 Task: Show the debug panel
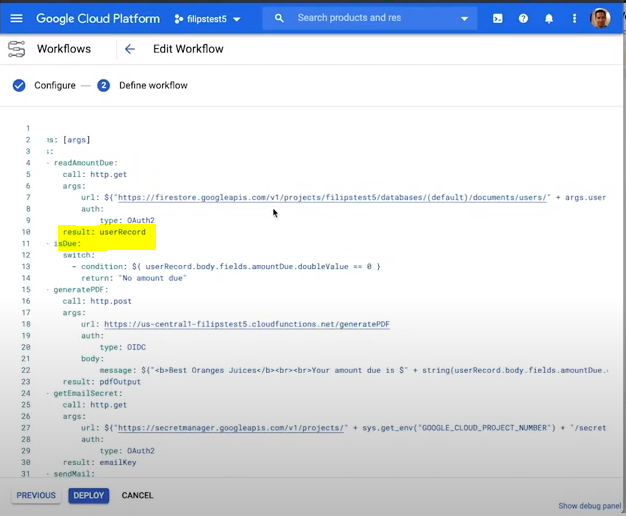coord(589,506)
